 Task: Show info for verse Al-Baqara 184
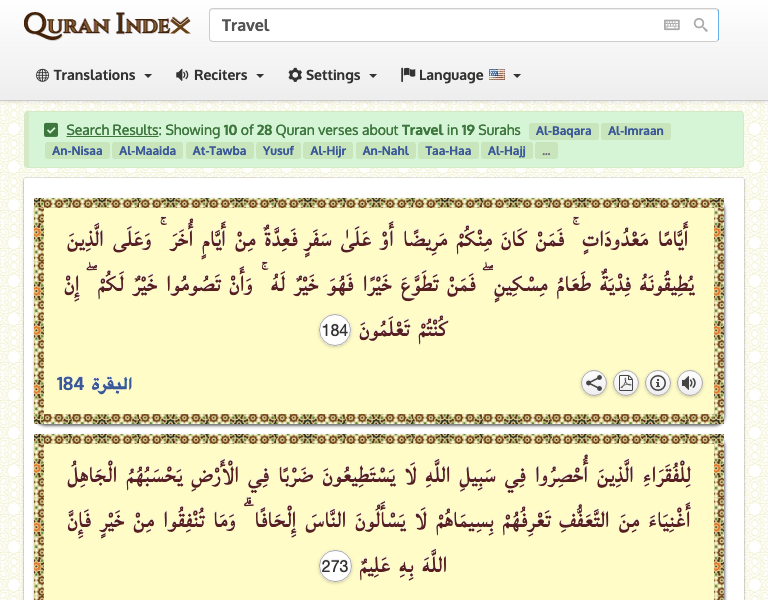coord(658,383)
